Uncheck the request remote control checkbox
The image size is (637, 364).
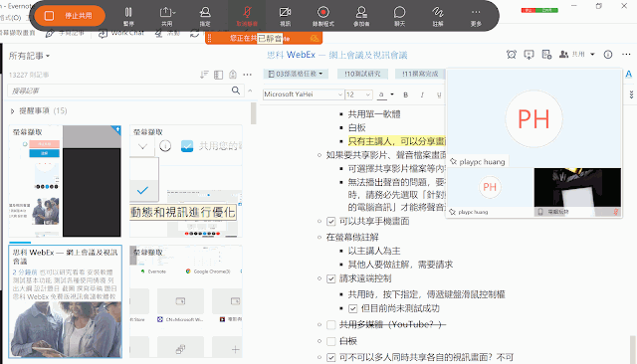coord(331,278)
